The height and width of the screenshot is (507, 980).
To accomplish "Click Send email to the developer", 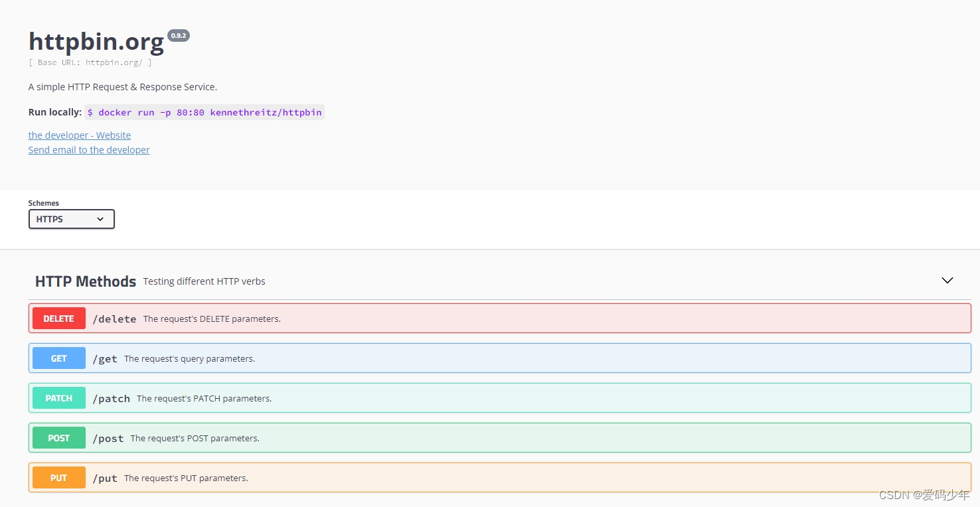I will click(x=89, y=150).
